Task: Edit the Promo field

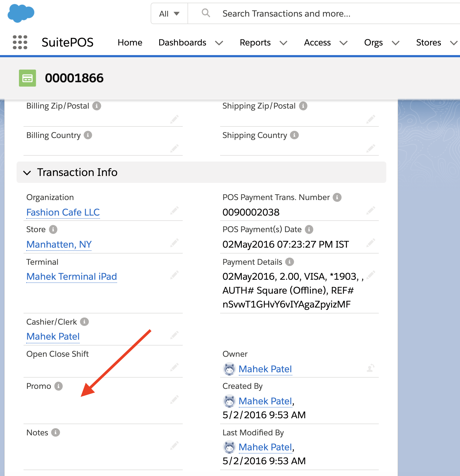Action: tap(174, 400)
